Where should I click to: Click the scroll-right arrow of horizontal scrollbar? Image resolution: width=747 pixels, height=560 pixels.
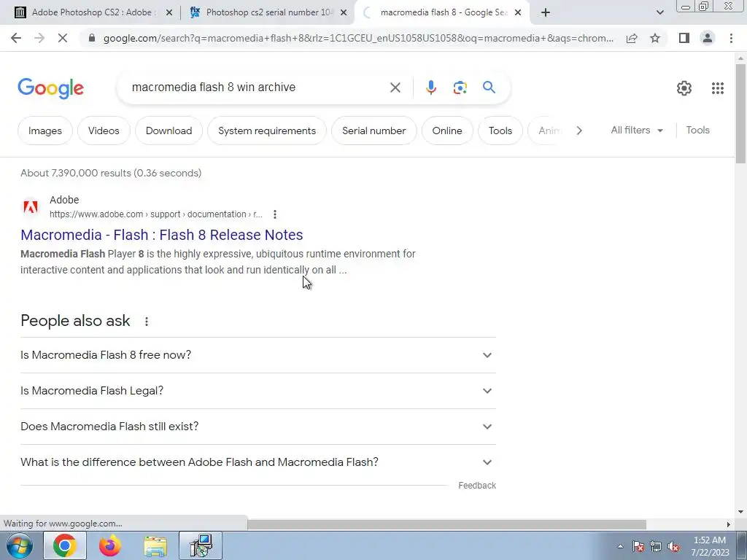click(x=728, y=524)
